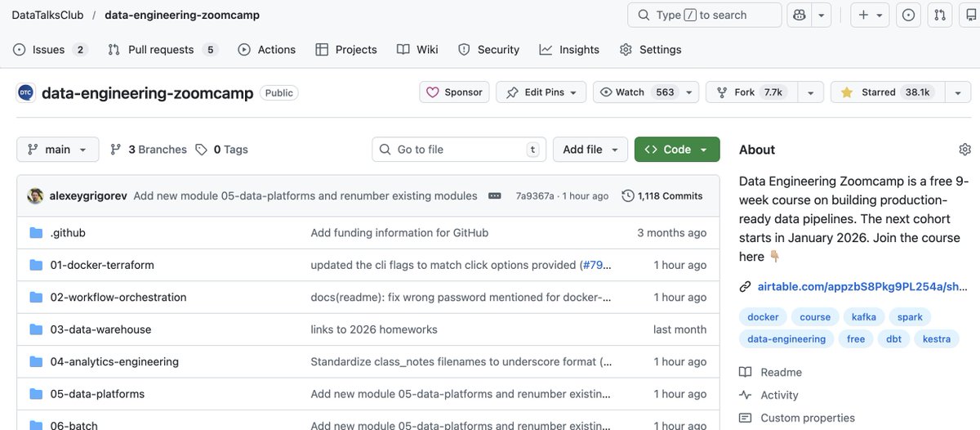Open the 01-docker-terraform folder
The image size is (980, 430).
(x=102, y=265)
